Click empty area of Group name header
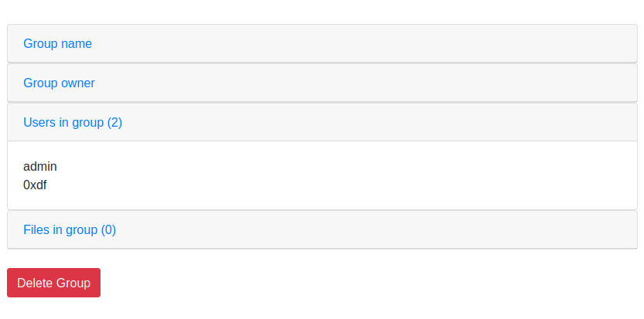Viewport: 644px width, 319px height. coord(387,43)
